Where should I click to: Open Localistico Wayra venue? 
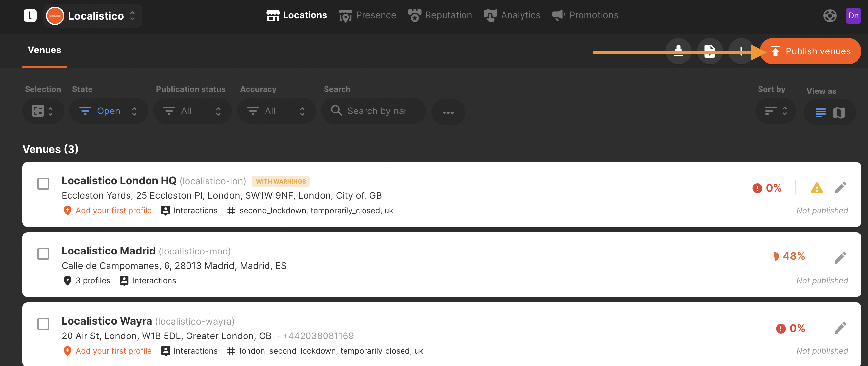click(107, 321)
